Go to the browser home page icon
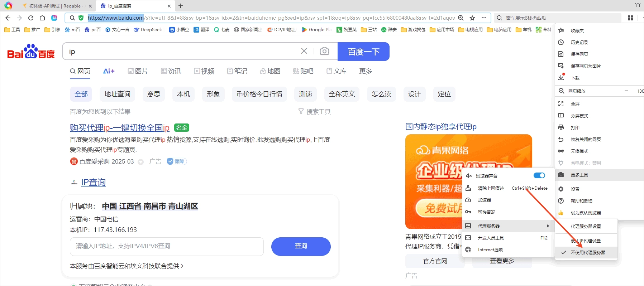 coord(42,18)
